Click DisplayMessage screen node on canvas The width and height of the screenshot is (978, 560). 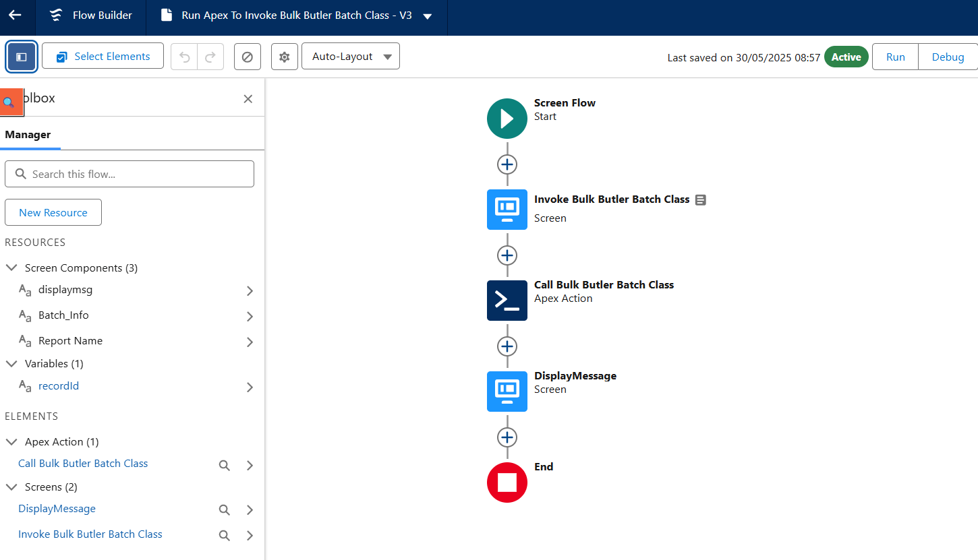(x=507, y=392)
